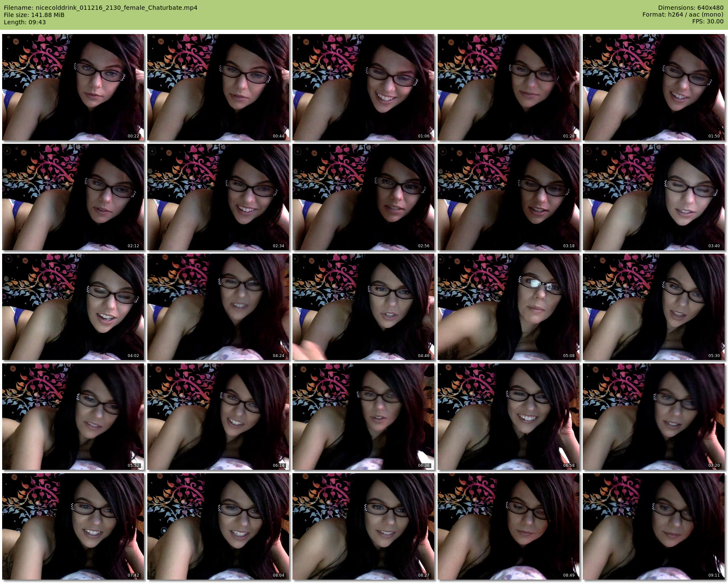
Task: Choose the frame timestamped 07:20
Action: [x=654, y=417]
